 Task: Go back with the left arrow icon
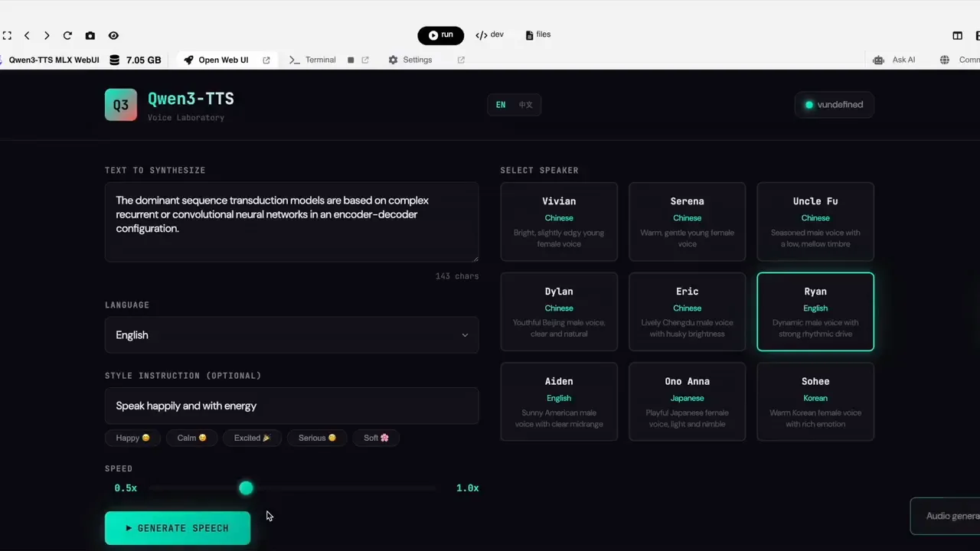(27, 35)
